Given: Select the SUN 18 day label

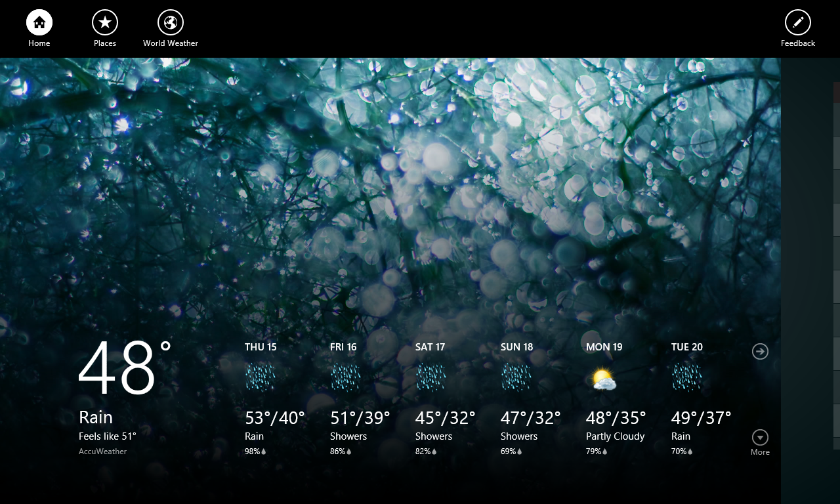Looking at the screenshot, I should 517,347.
